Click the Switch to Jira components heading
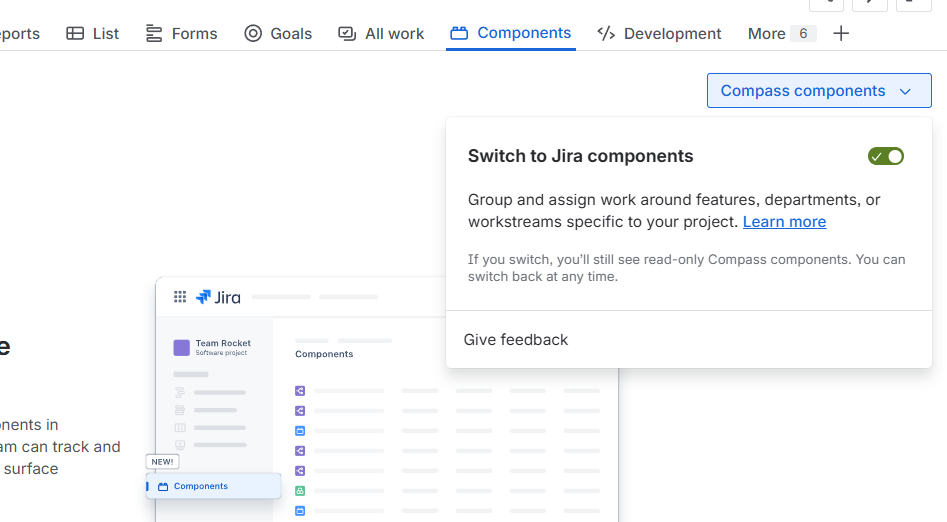 point(580,156)
